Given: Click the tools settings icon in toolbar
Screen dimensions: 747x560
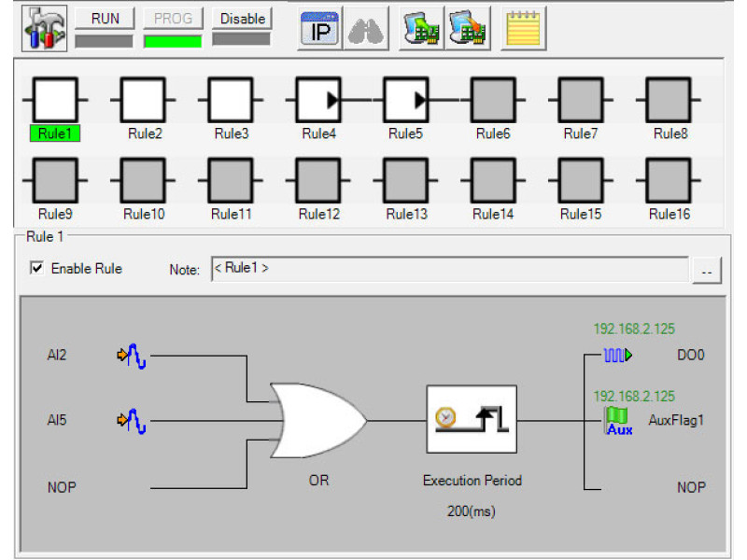Looking at the screenshot, I should pyautogui.click(x=44, y=28).
